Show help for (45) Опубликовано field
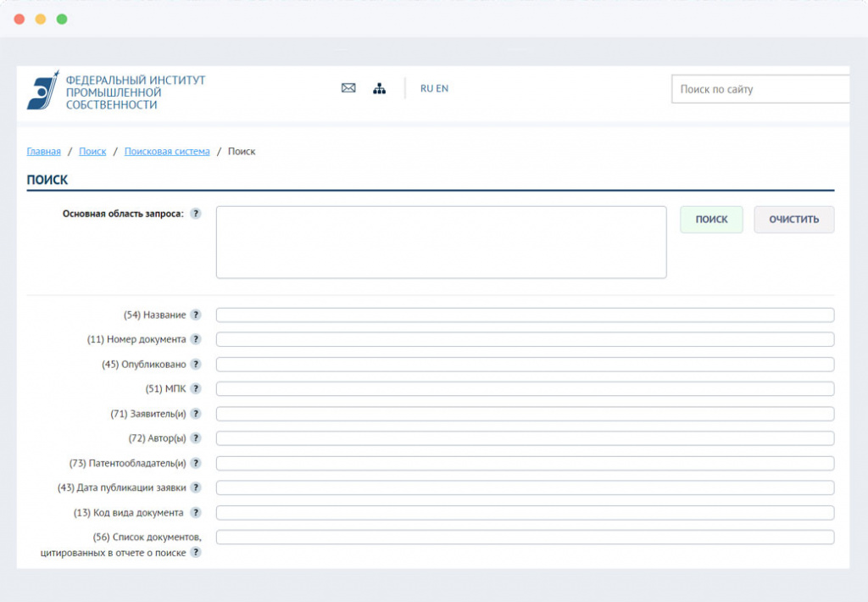Image resolution: width=868 pixels, height=602 pixels. pos(196,365)
